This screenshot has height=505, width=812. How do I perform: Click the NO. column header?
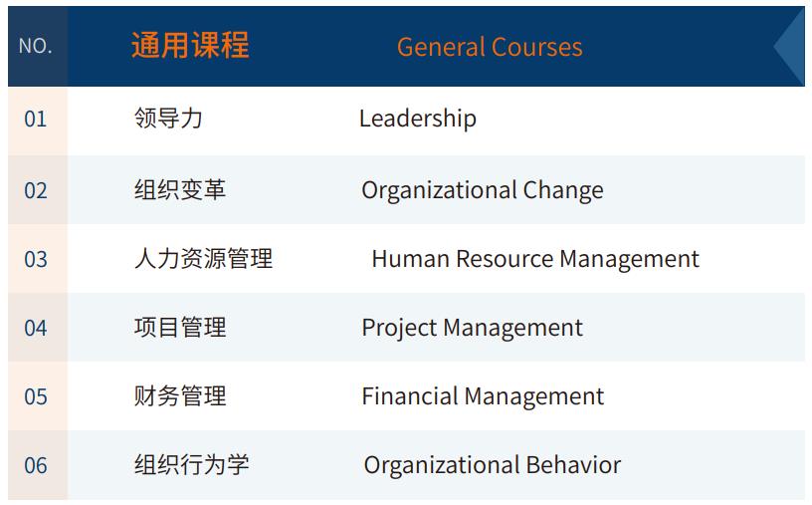pos(35,46)
